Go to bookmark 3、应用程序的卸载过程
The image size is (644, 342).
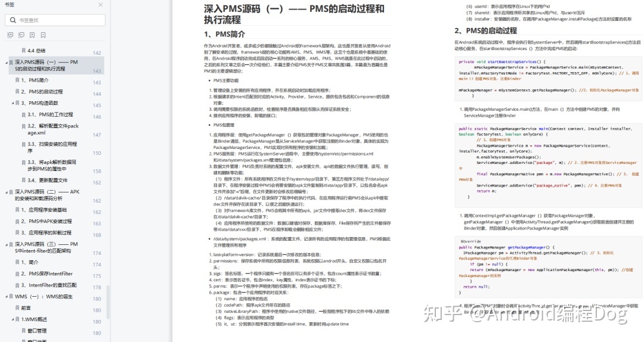pyautogui.click(x=47, y=233)
